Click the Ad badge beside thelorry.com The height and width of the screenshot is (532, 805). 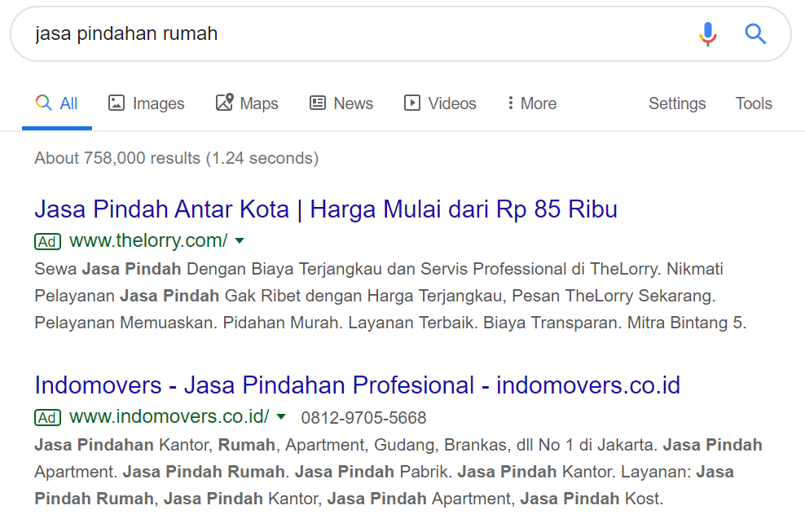coord(47,241)
